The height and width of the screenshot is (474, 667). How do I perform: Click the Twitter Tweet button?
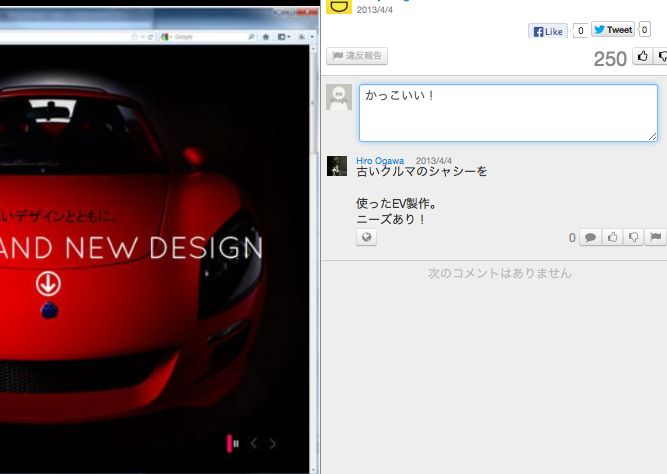tap(612, 30)
